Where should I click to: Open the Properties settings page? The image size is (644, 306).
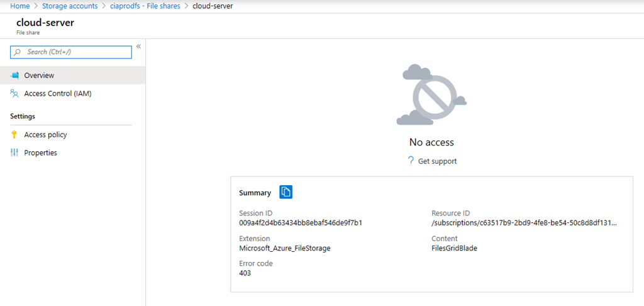[x=40, y=153]
